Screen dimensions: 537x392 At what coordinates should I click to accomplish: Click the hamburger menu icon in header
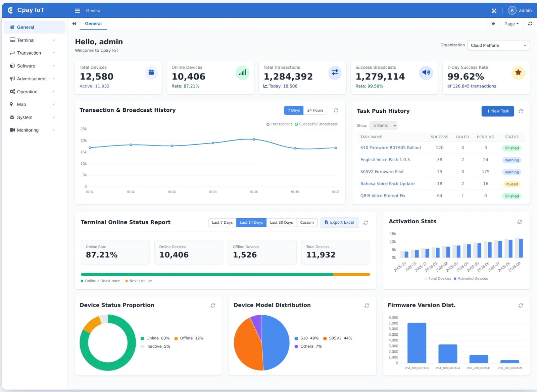78,11
